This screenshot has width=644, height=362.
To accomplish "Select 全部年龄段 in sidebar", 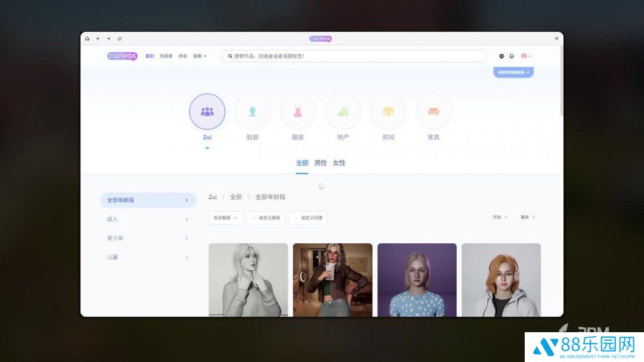I will 148,200.
